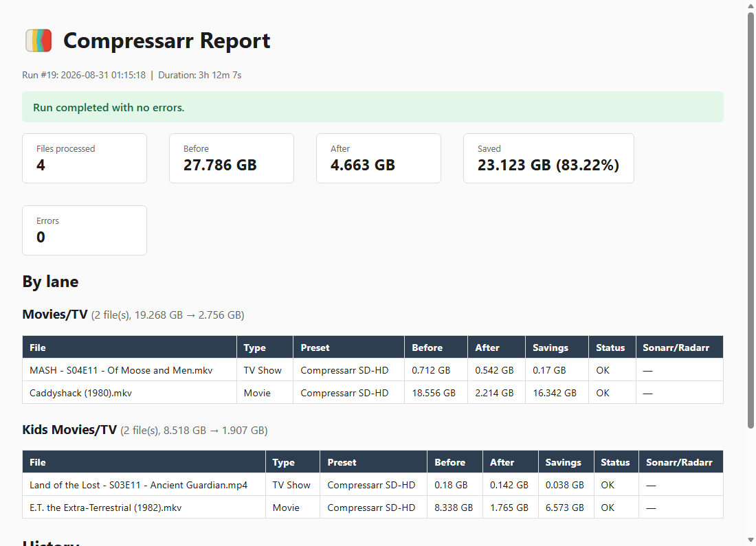
Task: Click the OK status in the E.T. row
Action: (x=608, y=508)
